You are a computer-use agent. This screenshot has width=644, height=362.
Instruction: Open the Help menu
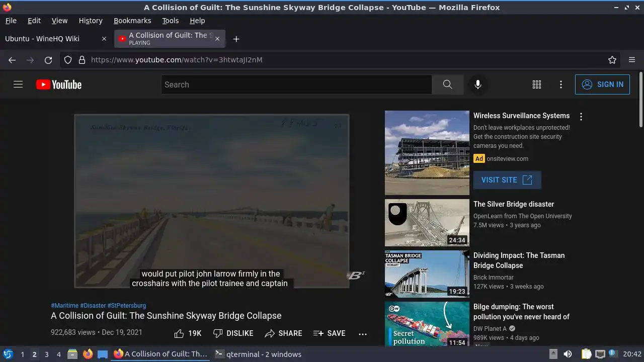(x=197, y=21)
